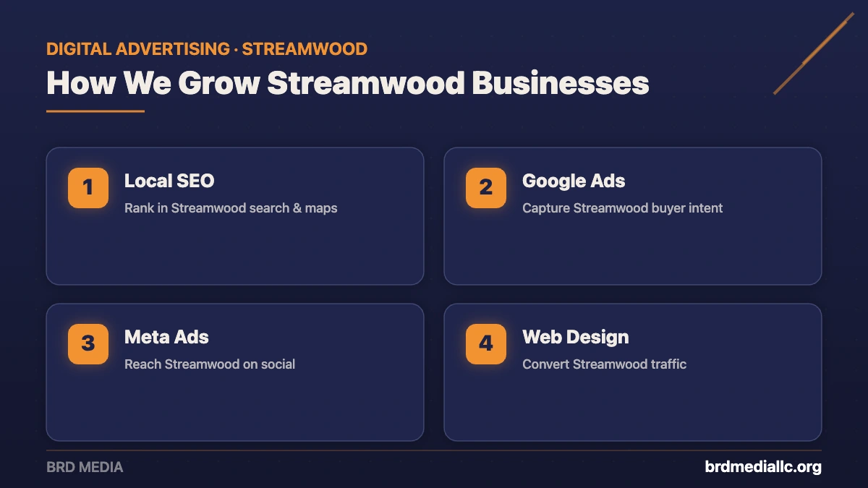Viewport: 868px width, 488px height.
Task: Click 'Rank in Streamwood search & maps' text
Action: (x=231, y=208)
